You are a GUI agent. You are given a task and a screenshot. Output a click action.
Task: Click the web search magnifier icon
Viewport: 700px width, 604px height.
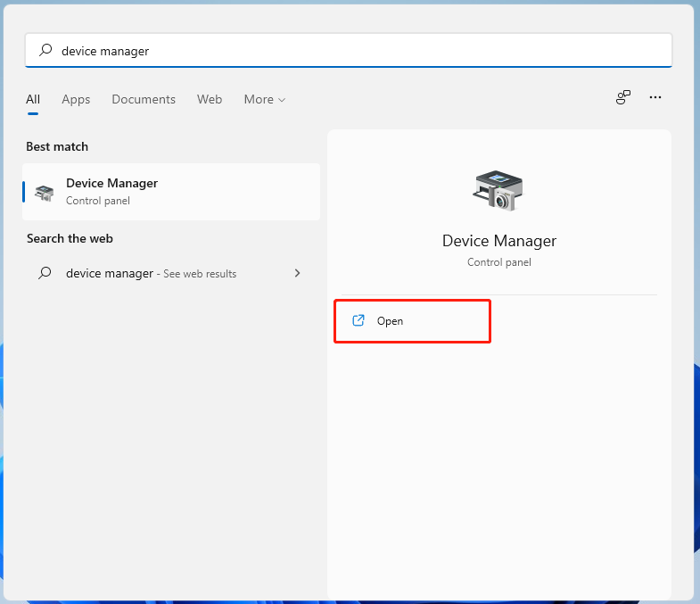pyautogui.click(x=45, y=273)
